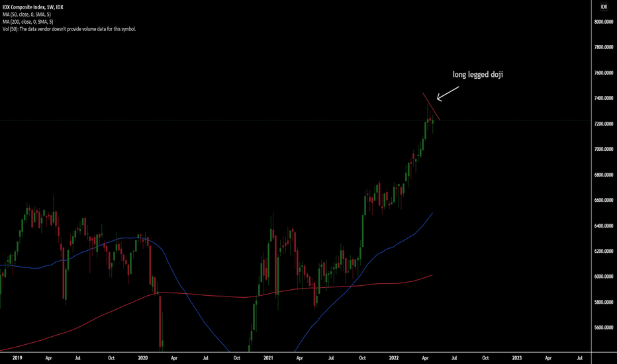Screen dimensions: 617x364
Task: Select the MA (50, close, 0, SMA, 5) legend
Action: pos(26,15)
